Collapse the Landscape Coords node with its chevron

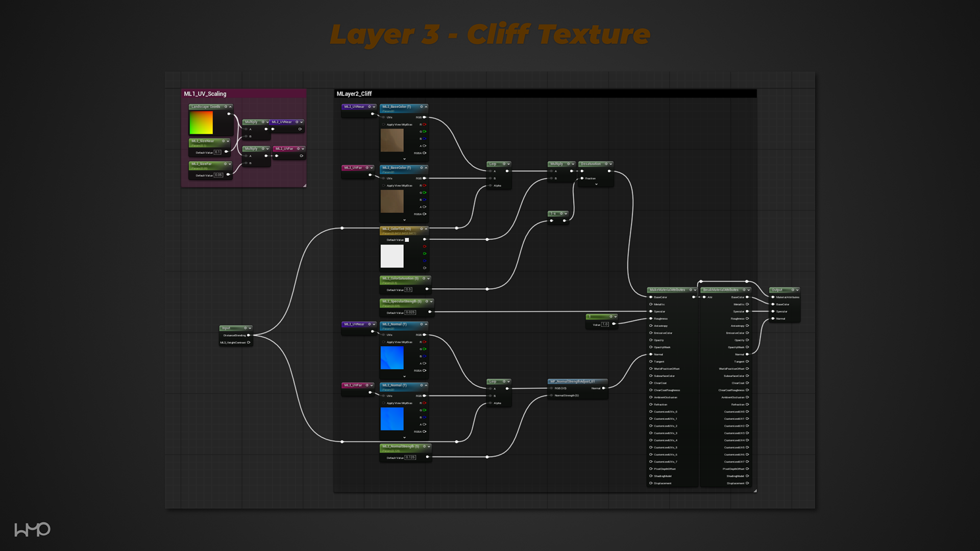230,107
